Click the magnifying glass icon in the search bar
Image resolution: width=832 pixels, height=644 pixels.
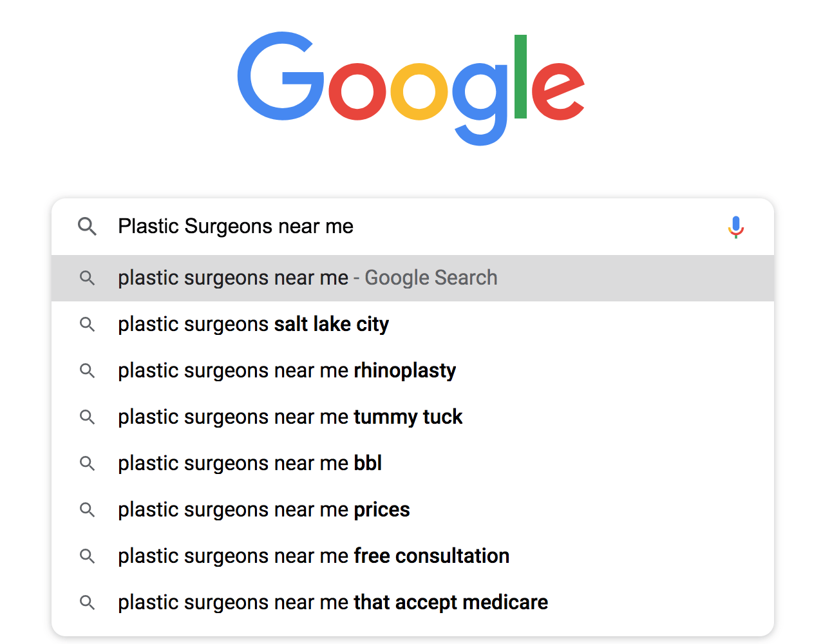(88, 227)
